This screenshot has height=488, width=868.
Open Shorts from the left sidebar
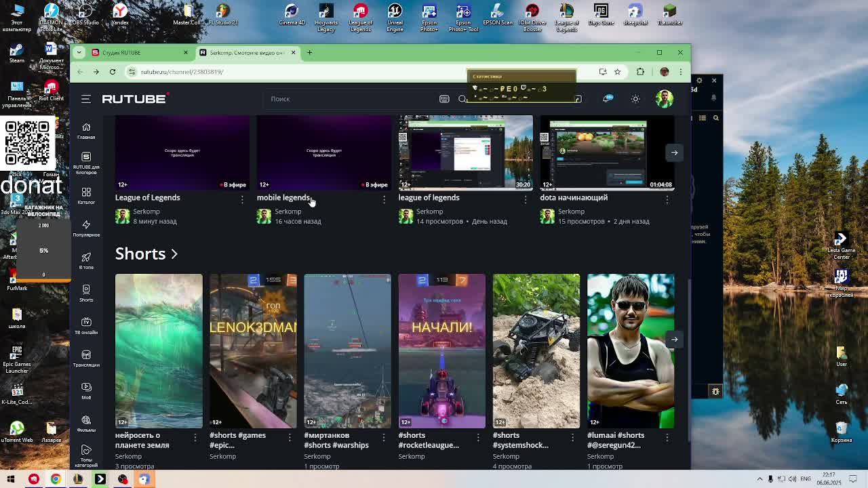(86, 293)
